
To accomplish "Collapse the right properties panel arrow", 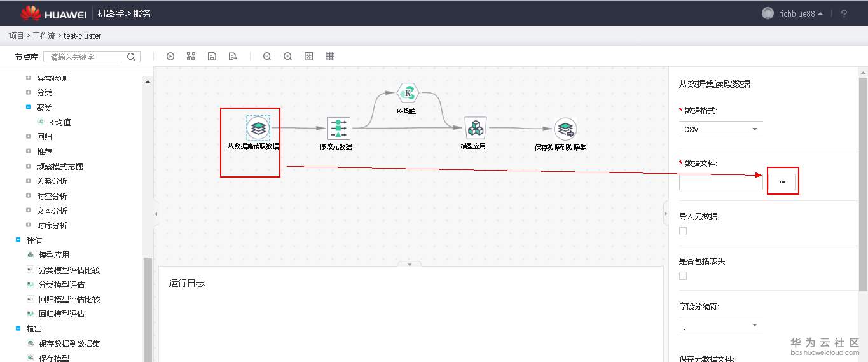I will pyautogui.click(x=666, y=214).
